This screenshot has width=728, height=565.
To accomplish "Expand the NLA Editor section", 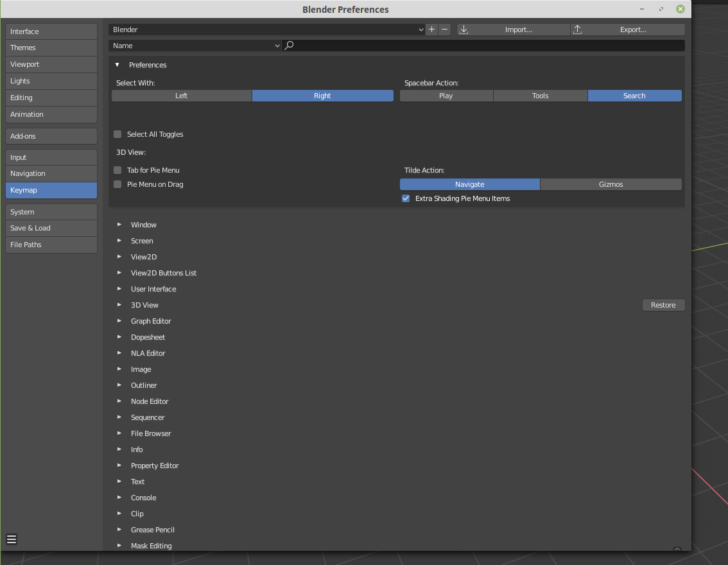I will (x=119, y=353).
